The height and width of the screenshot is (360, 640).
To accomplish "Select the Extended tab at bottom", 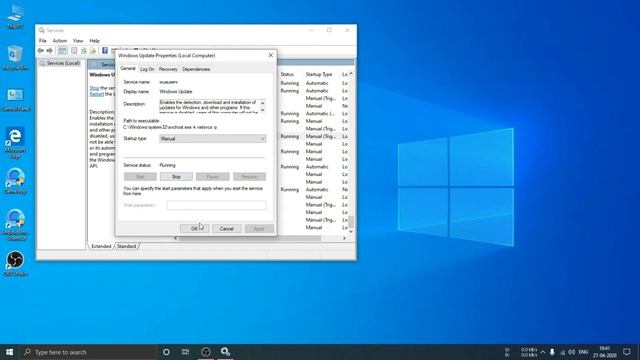I will click(101, 247).
